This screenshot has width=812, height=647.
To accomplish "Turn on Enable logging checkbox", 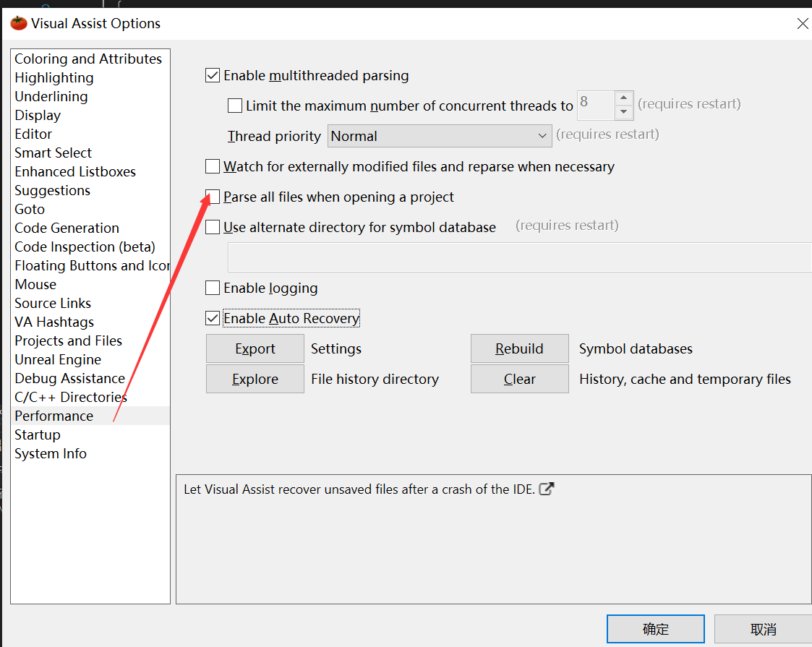I will (x=213, y=288).
